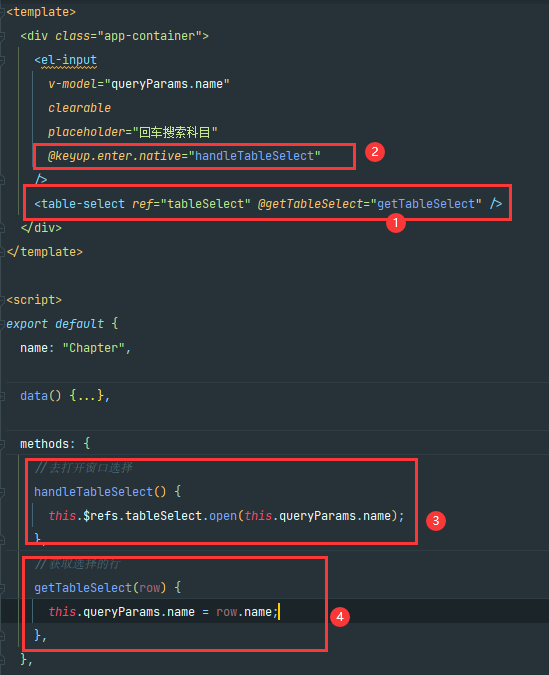Click the closing </div> tag
Image resolution: width=549 pixels, height=675 pixels.
pos(41,227)
